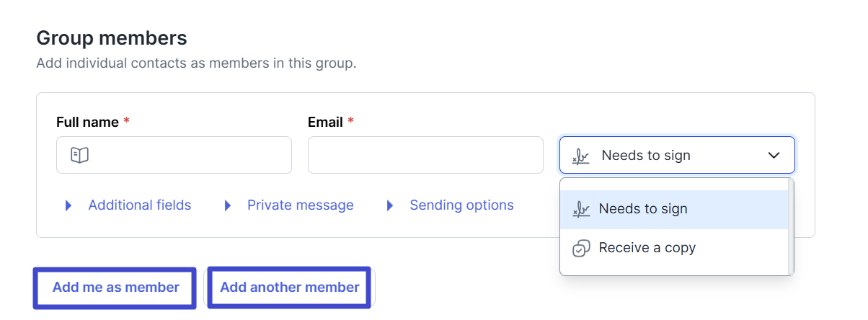Image resolution: width=868 pixels, height=320 pixels.
Task: Choose Receive a copy option
Action: point(647,248)
